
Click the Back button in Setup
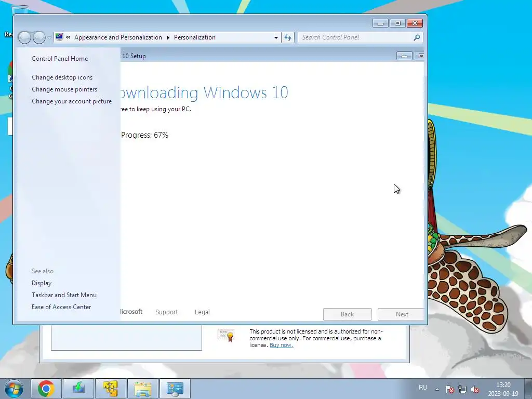(348, 314)
